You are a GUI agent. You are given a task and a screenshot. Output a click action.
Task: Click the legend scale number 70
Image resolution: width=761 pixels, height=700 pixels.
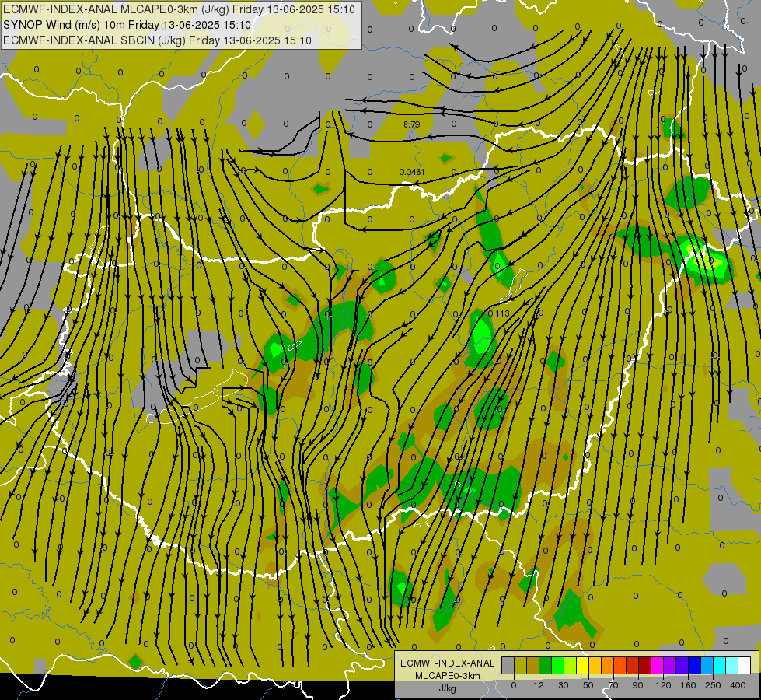tap(613, 685)
